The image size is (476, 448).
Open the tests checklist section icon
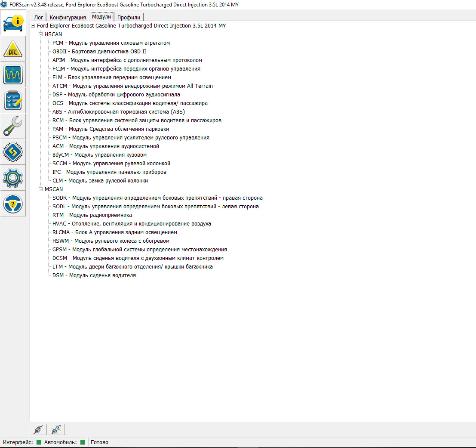[13, 101]
